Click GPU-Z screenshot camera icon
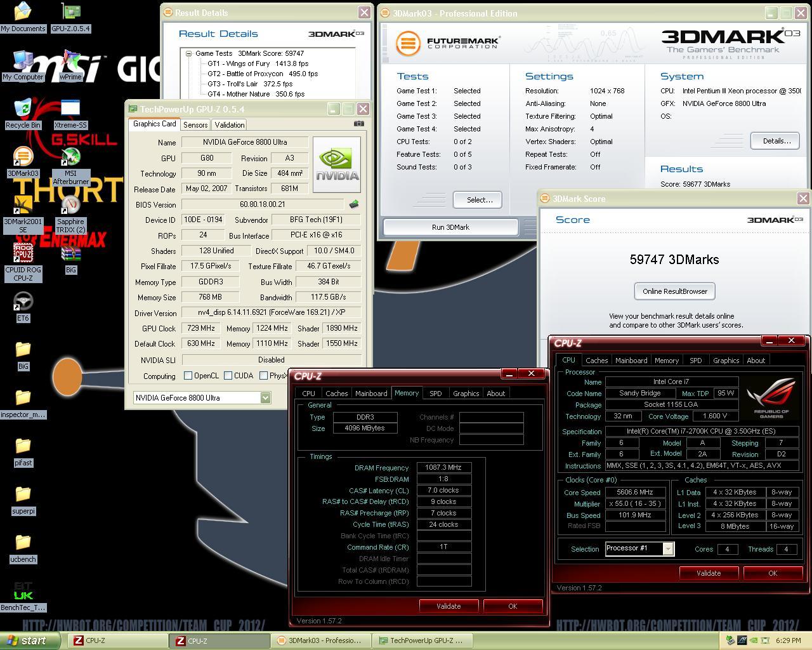Image resolution: width=812 pixels, height=650 pixels. pyautogui.click(x=358, y=124)
